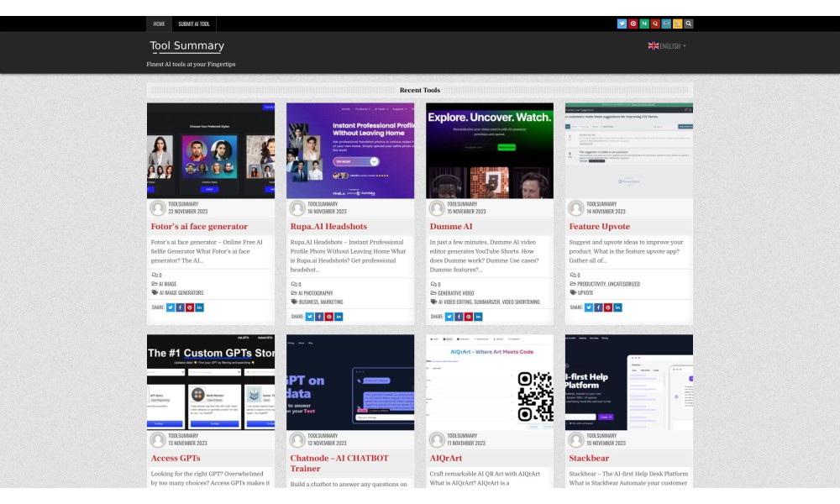Open the Generative Video category link
Image resolution: width=840 pixels, height=504 pixels.
(455, 293)
